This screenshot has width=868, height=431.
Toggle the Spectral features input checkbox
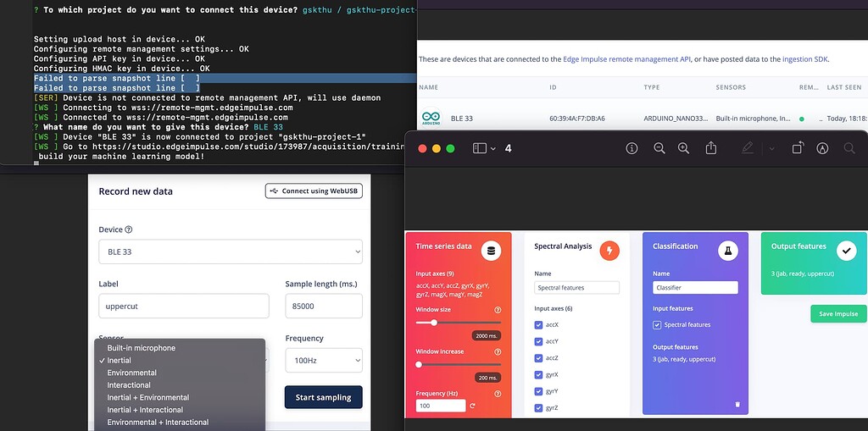coord(657,325)
